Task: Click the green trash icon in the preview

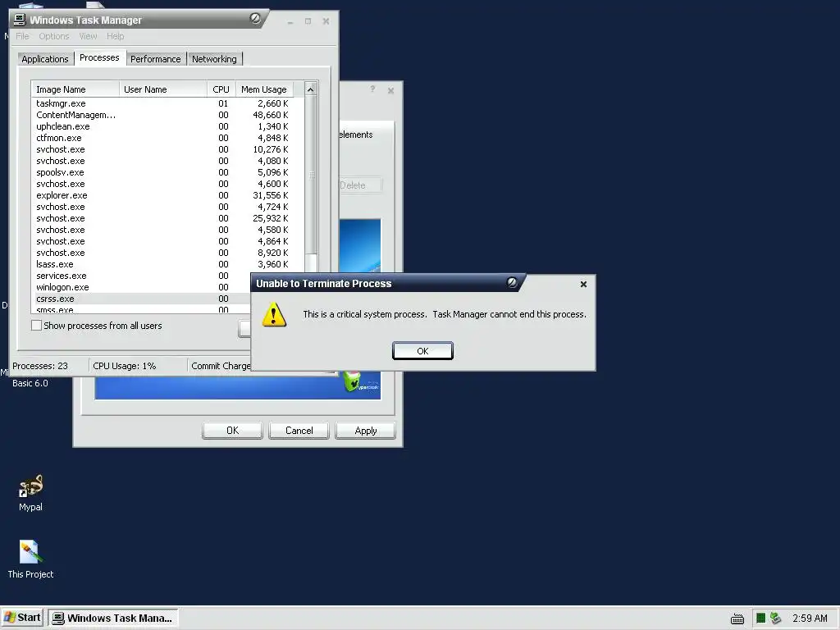Action: click(353, 381)
